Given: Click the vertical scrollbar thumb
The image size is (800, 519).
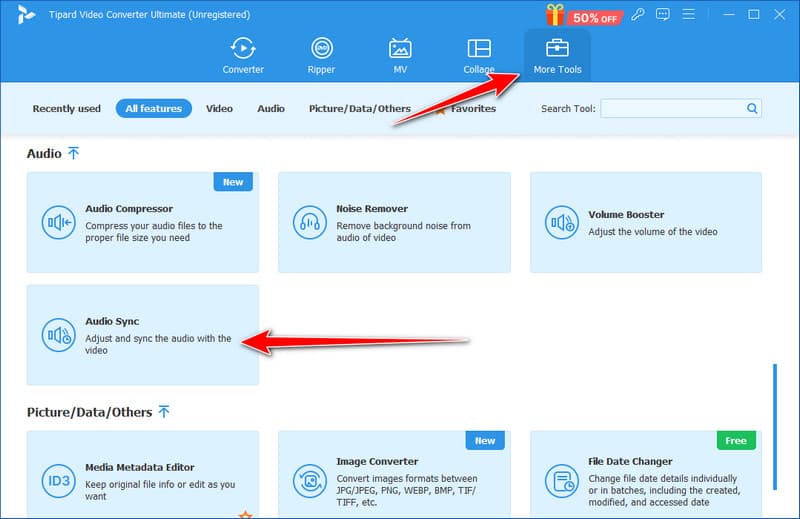Looking at the screenshot, I should (x=774, y=427).
